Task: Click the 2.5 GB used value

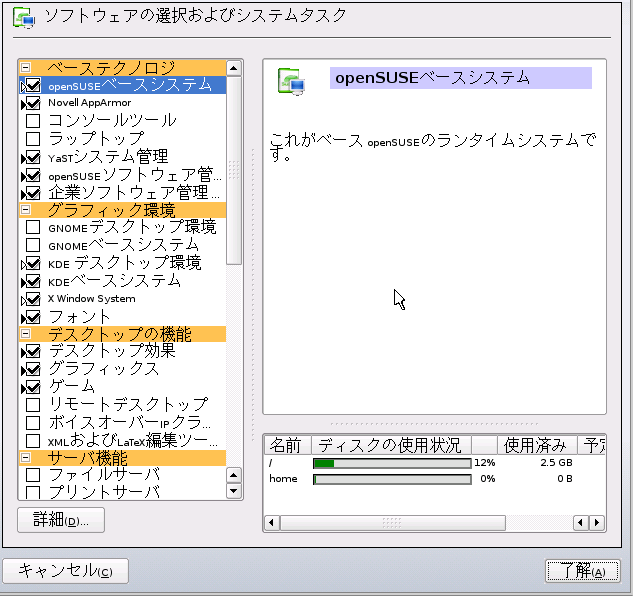Action: click(x=556, y=463)
